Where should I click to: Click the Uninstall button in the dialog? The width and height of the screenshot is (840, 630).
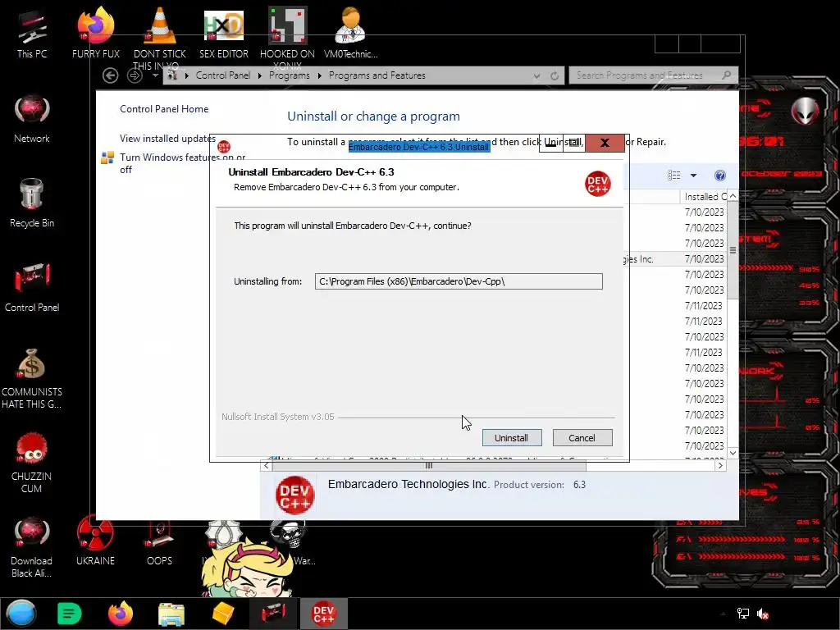[x=512, y=438]
